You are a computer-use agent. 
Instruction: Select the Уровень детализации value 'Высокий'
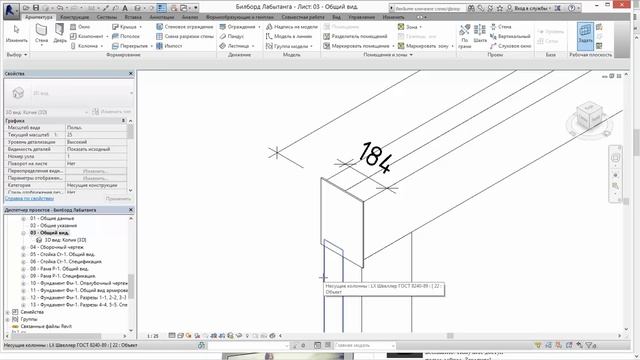pos(96,142)
